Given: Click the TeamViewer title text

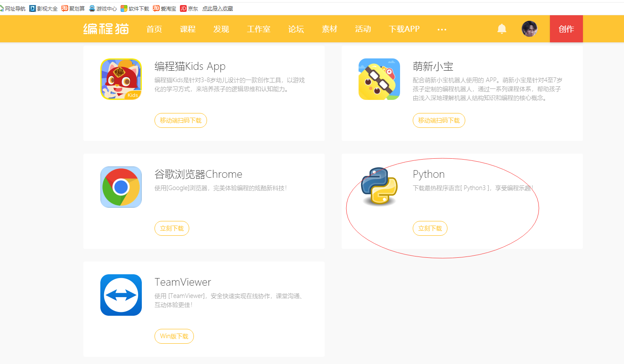Looking at the screenshot, I should click(x=183, y=282).
